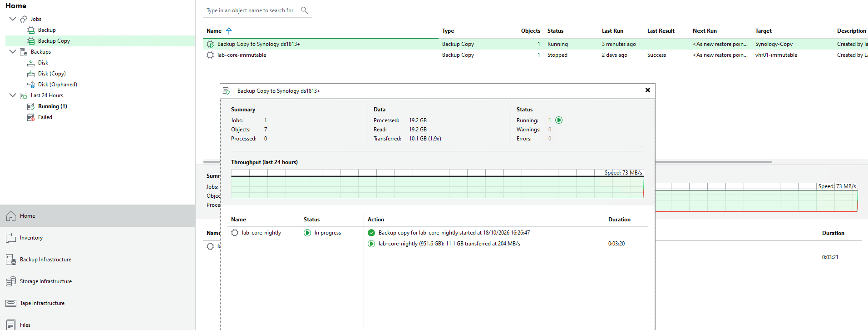
Task: Collapse the Backups tree node
Action: (x=13, y=52)
